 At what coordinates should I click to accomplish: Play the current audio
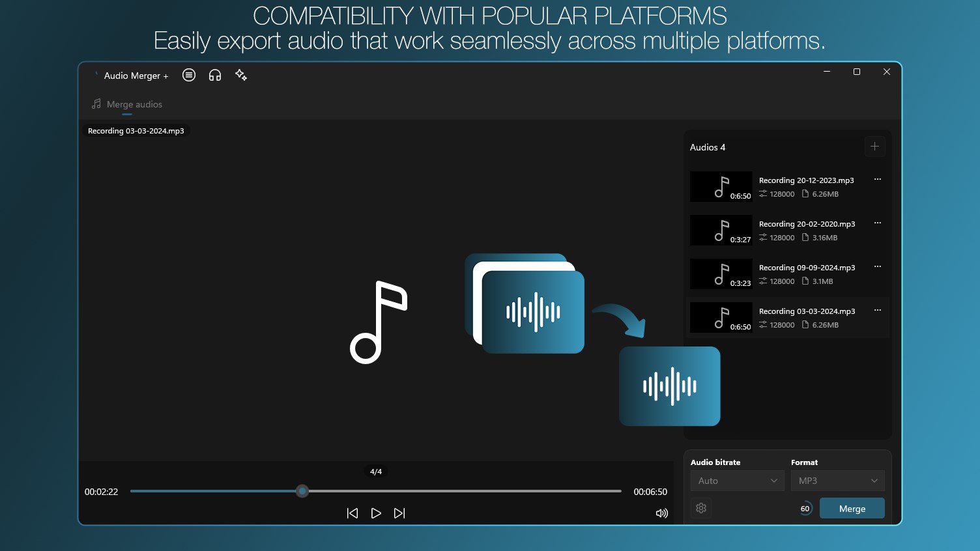(376, 513)
